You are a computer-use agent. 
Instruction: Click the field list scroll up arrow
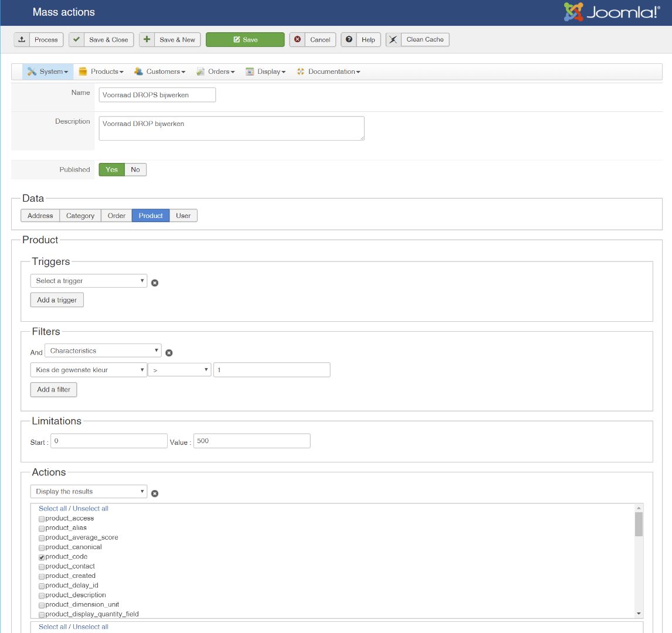639,508
